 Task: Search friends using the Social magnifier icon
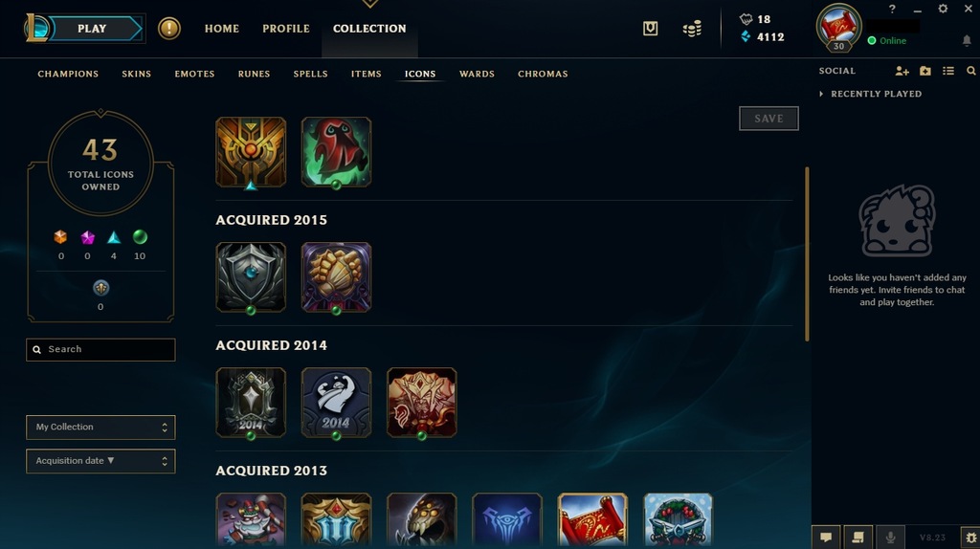(x=970, y=71)
